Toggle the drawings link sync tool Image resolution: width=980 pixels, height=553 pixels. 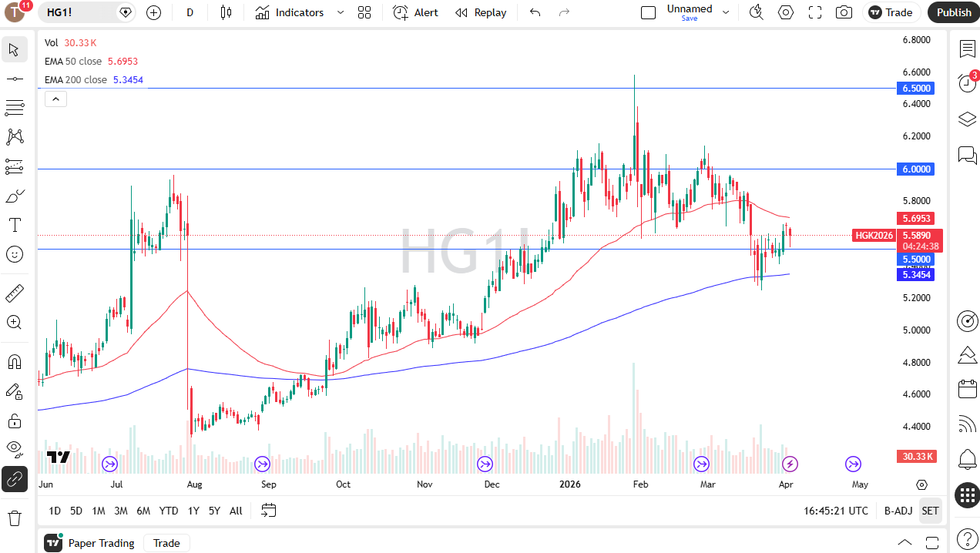click(14, 479)
